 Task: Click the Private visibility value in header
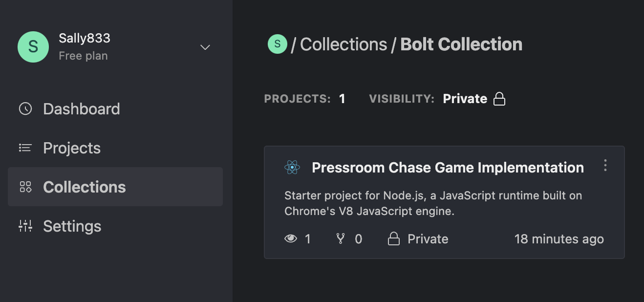coord(465,99)
